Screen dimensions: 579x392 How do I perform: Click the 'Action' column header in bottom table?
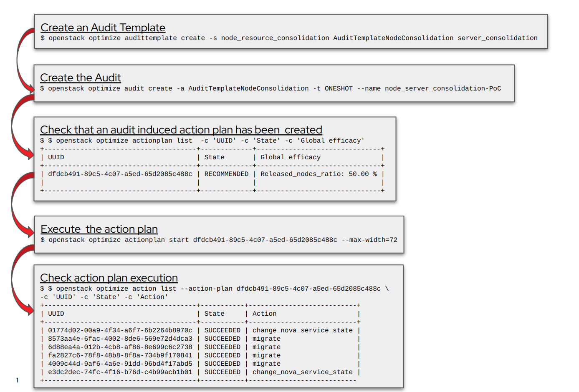(264, 314)
